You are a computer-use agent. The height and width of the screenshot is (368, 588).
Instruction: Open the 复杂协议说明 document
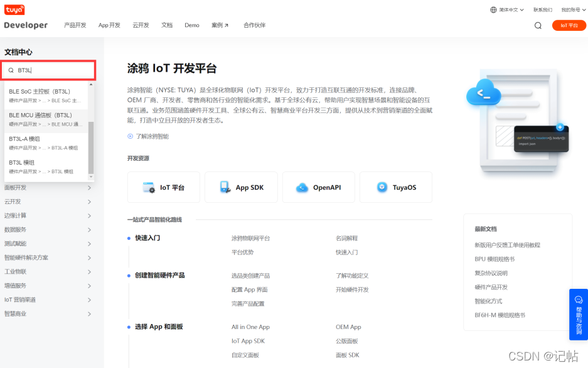[491, 273]
